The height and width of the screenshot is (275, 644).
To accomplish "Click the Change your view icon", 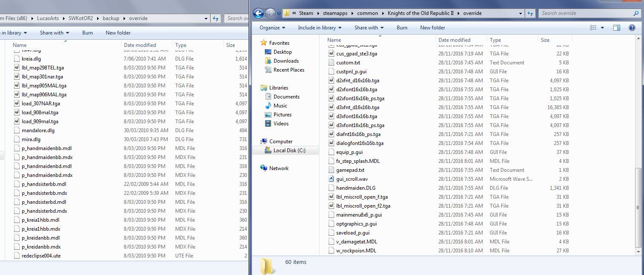I will click(593, 28).
